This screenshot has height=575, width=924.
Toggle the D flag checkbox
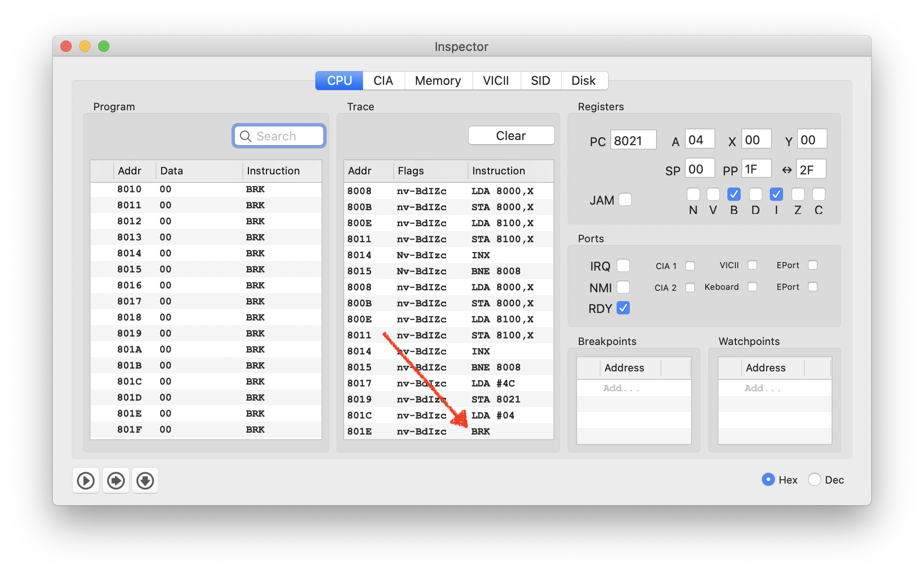(756, 194)
